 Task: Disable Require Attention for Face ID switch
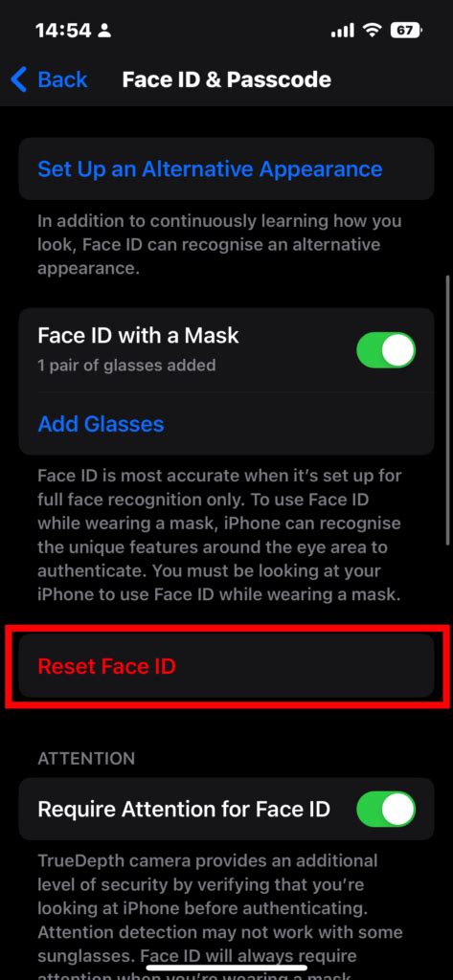coord(386,810)
